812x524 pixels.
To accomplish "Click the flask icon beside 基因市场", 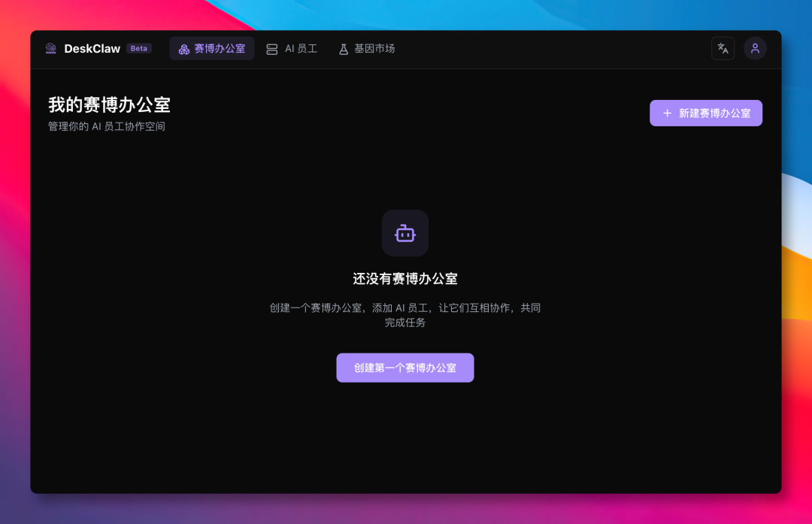I will tap(343, 48).
